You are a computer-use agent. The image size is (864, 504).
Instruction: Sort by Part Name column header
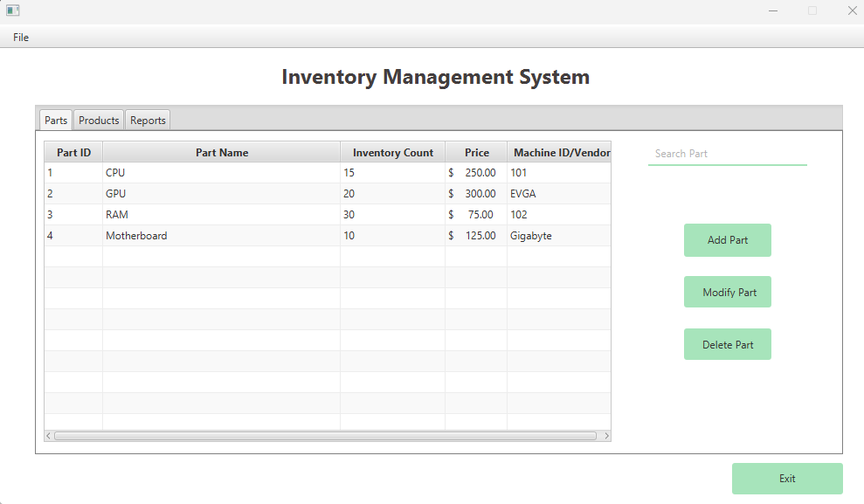pyautogui.click(x=222, y=153)
